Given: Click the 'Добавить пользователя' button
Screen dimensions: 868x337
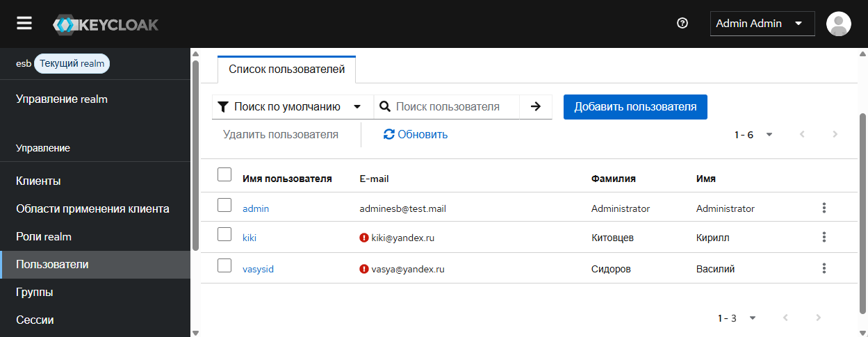Looking at the screenshot, I should click(x=634, y=107).
